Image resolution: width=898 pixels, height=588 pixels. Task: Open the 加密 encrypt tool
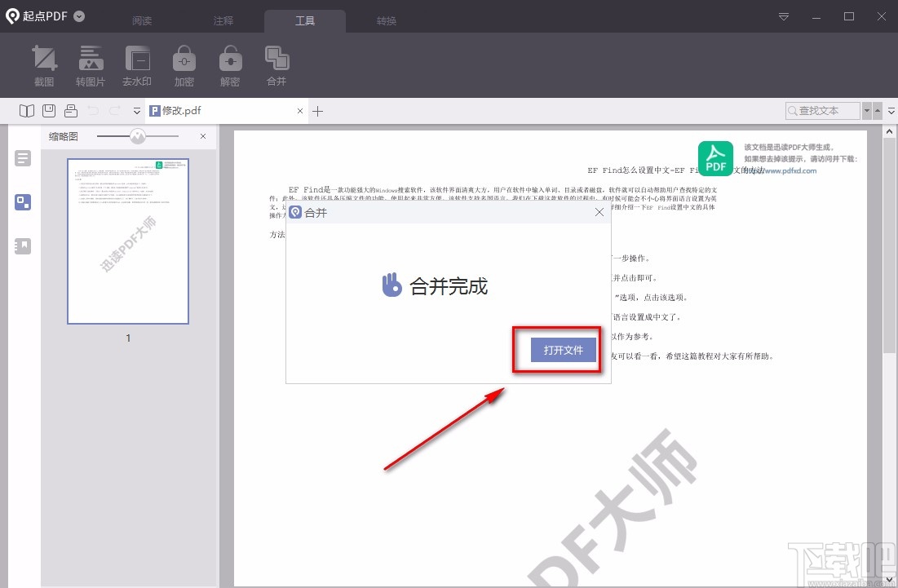184,66
